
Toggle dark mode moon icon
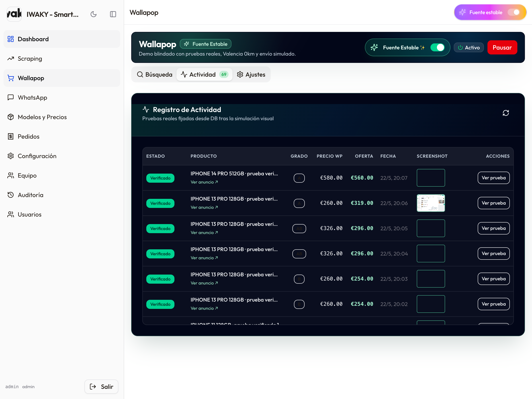pyautogui.click(x=94, y=14)
